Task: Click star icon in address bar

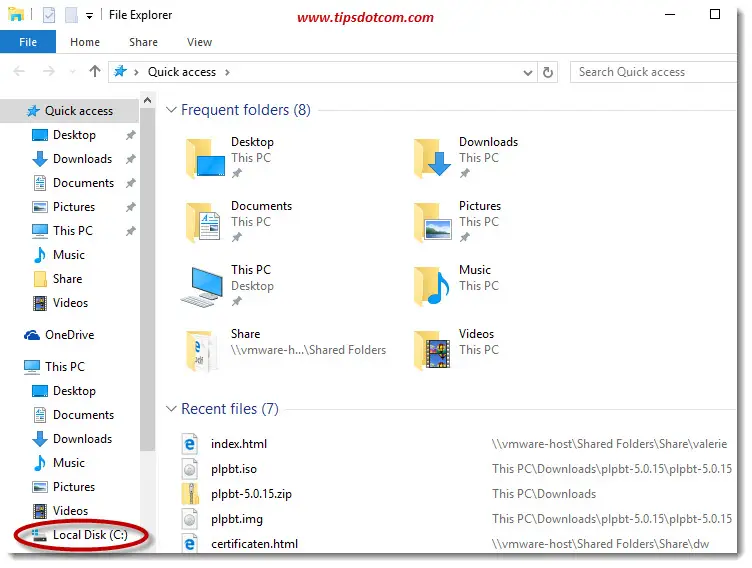Action: click(120, 71)
